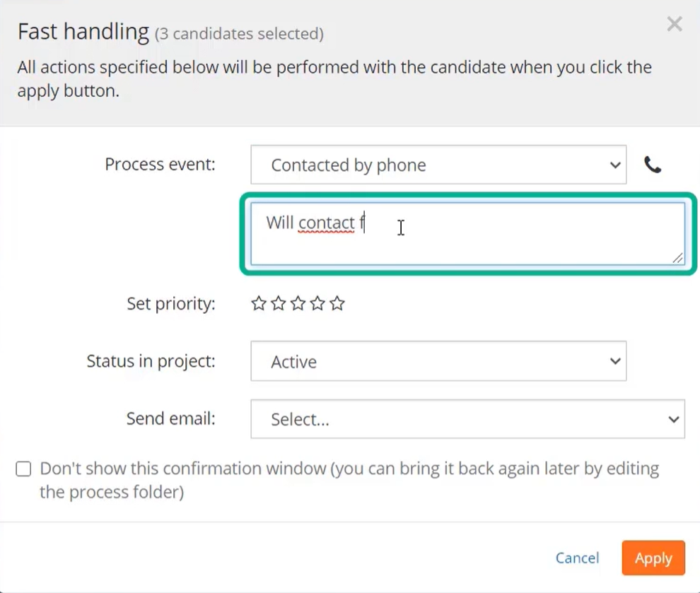Cancel the fast handling dialog
This screenshot has height=593, width=700.
coord(577,558)
